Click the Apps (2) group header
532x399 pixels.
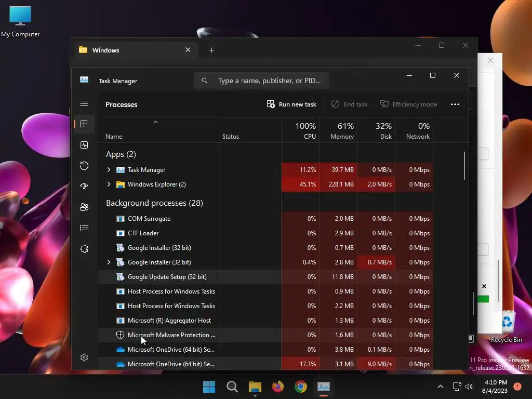pos(121,154)
